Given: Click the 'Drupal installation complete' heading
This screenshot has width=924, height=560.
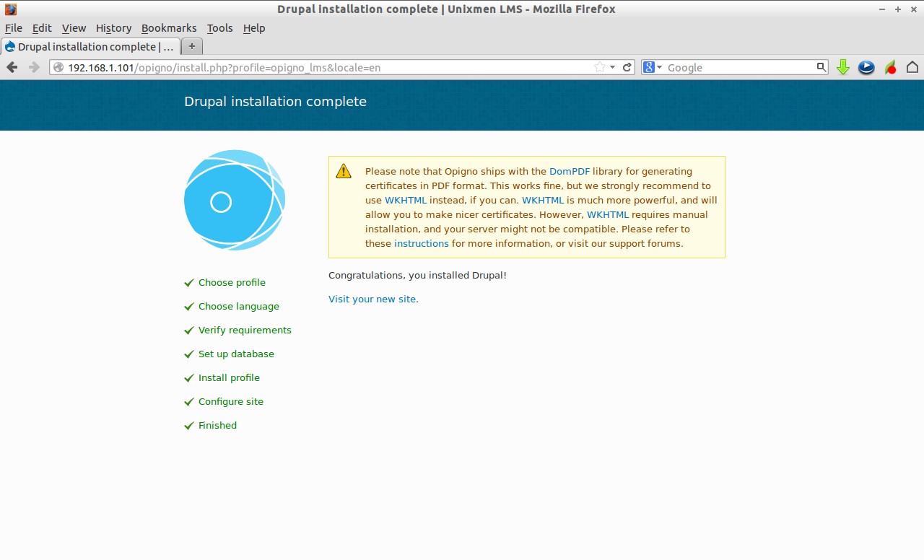Looking at the screenshot, I should pyautogui.click(x=275, y=102).
